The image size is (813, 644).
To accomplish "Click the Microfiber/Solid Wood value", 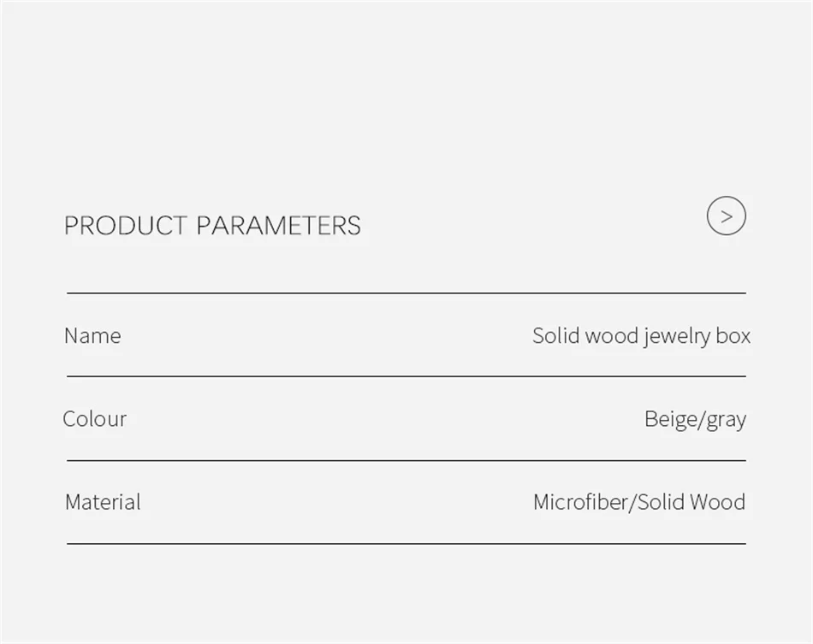I will click(x=639, y=502).
